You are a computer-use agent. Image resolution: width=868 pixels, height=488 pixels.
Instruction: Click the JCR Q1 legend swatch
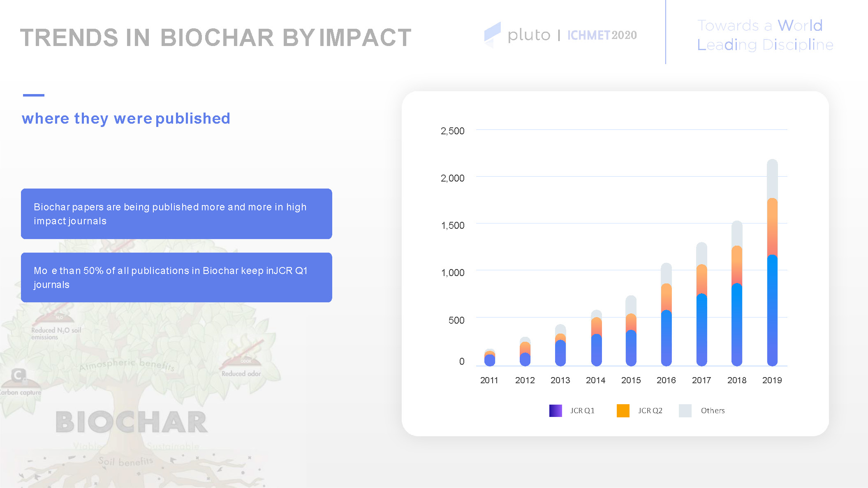click(556, 410)
